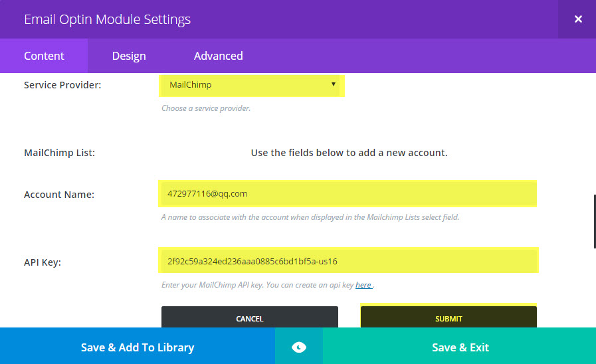Viewport: 596px width, 364px height.
Task: Click the 'Email Optin Module Settings' title
Action: pos(107,19)
